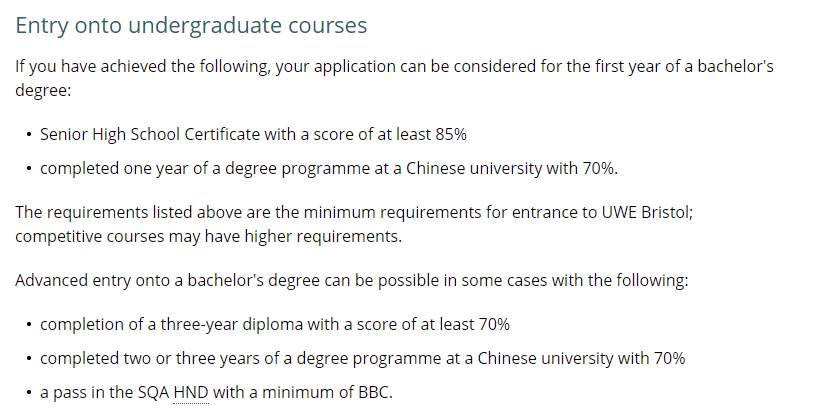Click the bullet about two or three years of degree
This screenshot has height=414, width=823.
coord(362,358)
